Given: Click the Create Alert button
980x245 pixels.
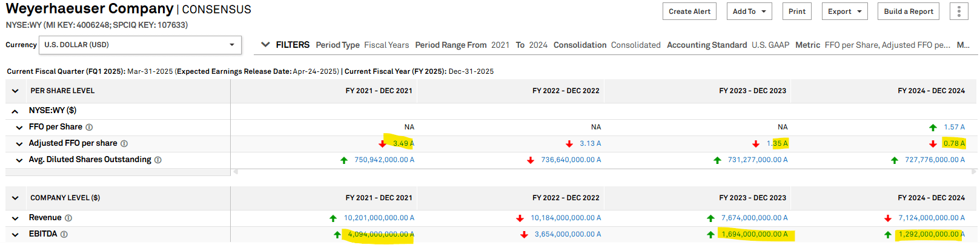Looking at the screenshot, I should tap(689, 11).
